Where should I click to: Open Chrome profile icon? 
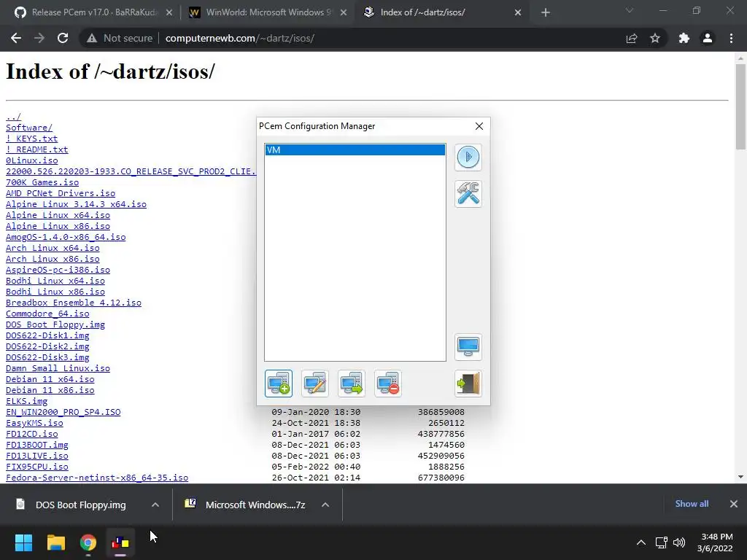tap(708, 38)
